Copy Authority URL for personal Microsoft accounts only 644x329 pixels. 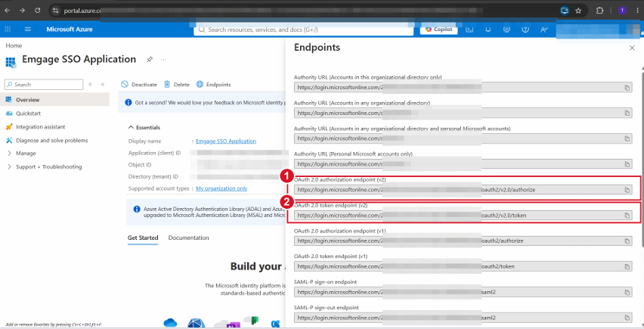pos(627,164)
